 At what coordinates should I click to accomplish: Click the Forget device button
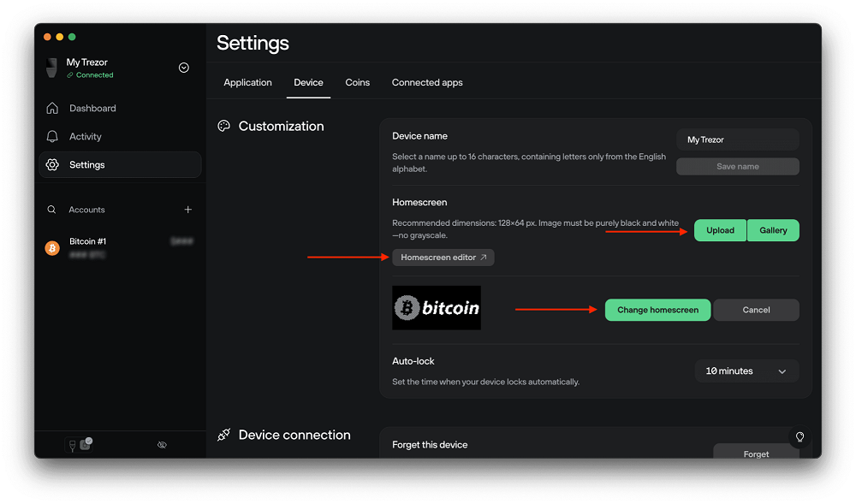click(x=756, y=452)
